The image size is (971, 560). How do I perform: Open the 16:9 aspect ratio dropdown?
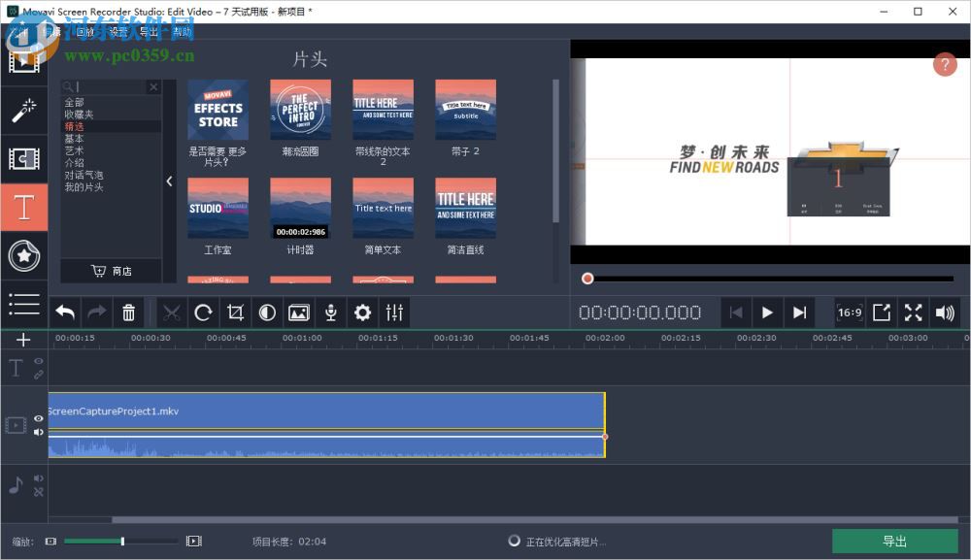point(849,313)
